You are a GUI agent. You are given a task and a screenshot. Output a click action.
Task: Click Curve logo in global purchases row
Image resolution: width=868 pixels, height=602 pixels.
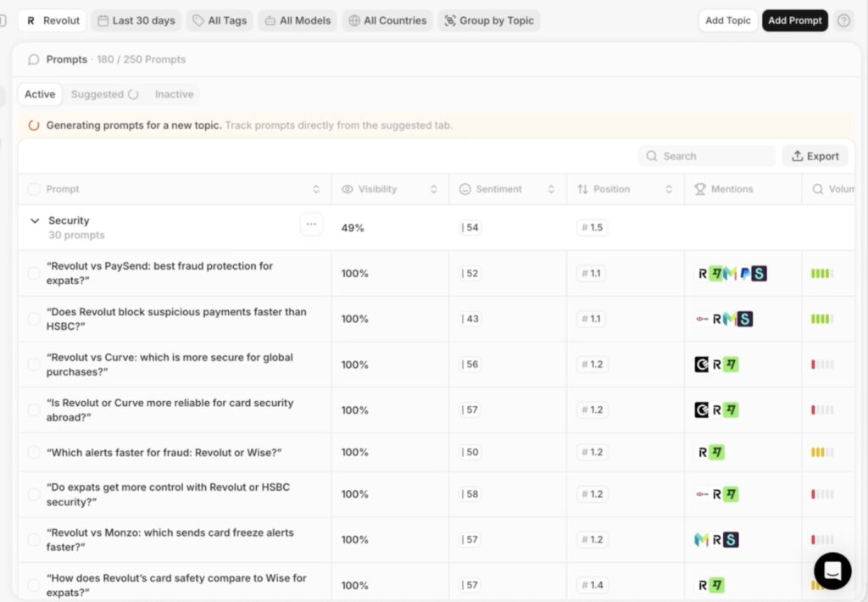(701, 365)
